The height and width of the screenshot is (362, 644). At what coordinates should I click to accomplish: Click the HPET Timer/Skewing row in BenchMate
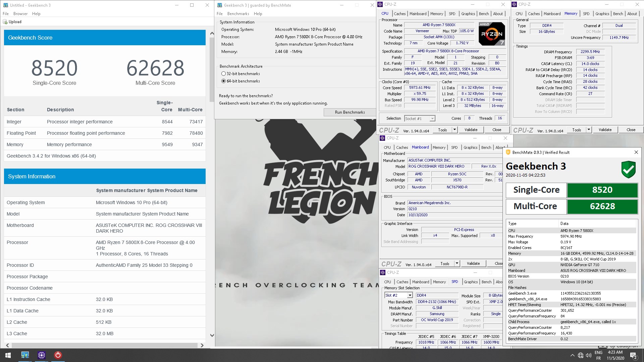[572, 305]
